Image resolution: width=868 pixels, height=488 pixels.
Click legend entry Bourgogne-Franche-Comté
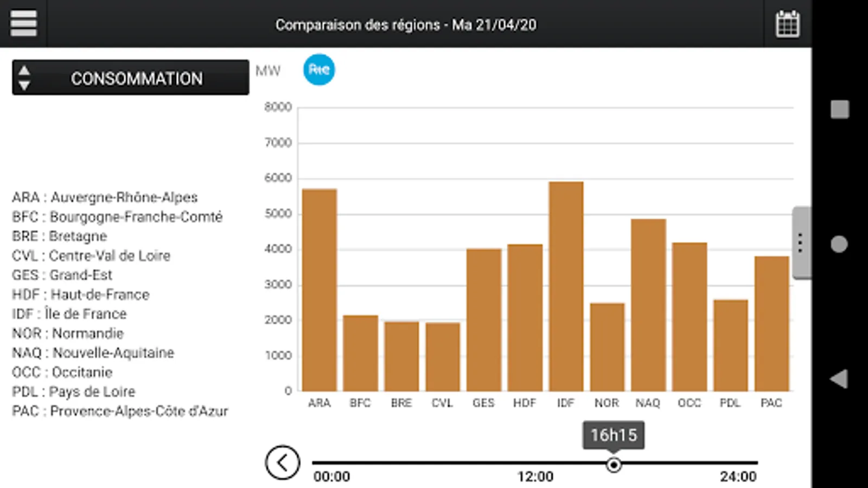click(x=117, y=217)
